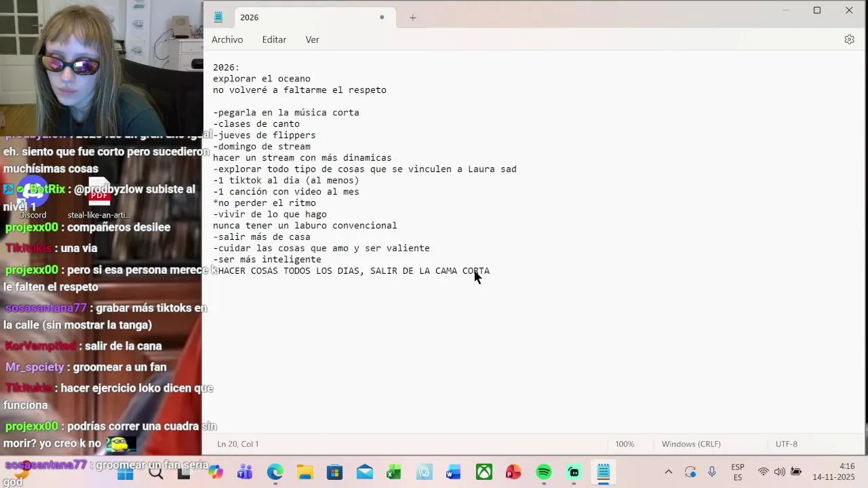The image size is (868, 488).
Task: Open Mail app from taskbar
Action: (364, 472)
